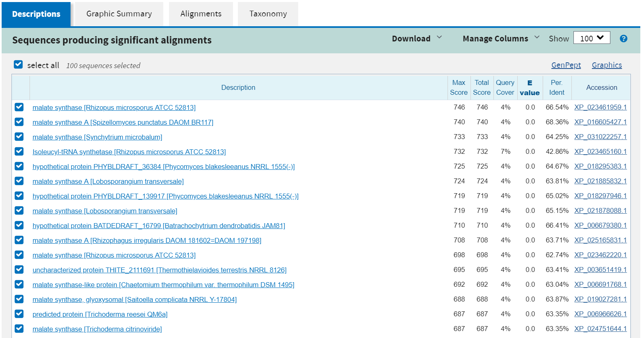The height and width of the screenshot is (338, 644).
Task: Open uncharacterized protein THITE_2111691 link
Action: tap(160, 270)
